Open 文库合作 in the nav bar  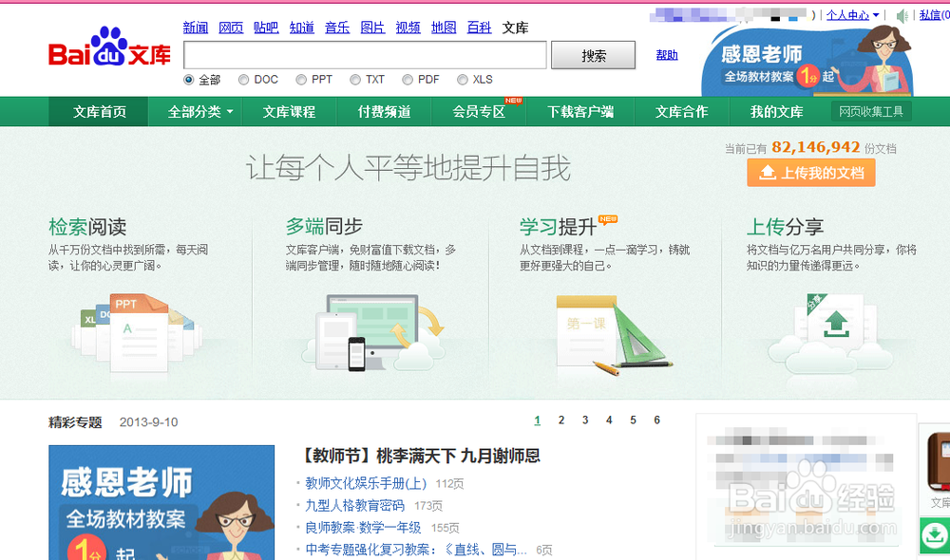(x=681, y=111)
